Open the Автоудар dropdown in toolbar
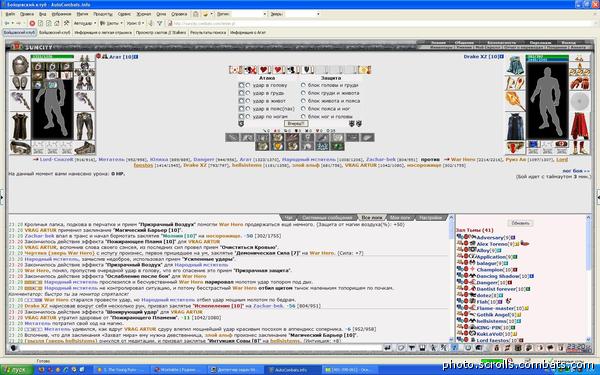The width and height of the screenshot is (600, 375). click(x=84, y=23)
